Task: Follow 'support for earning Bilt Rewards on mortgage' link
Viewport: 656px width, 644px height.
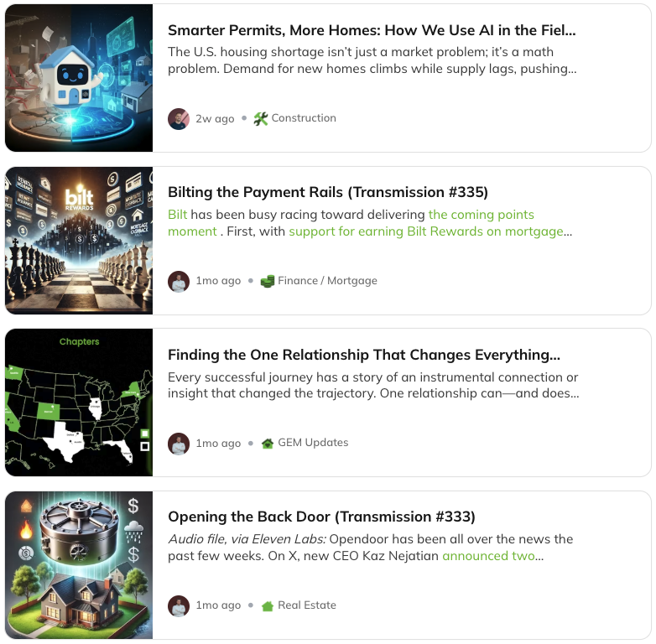Action: 426,231
